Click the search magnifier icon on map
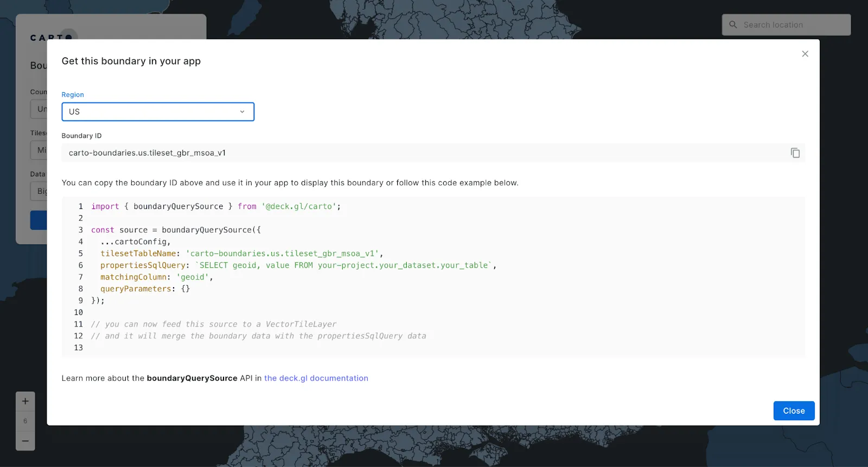The height and width of the screenshot is (467, 868). click(x=733, y=25)
